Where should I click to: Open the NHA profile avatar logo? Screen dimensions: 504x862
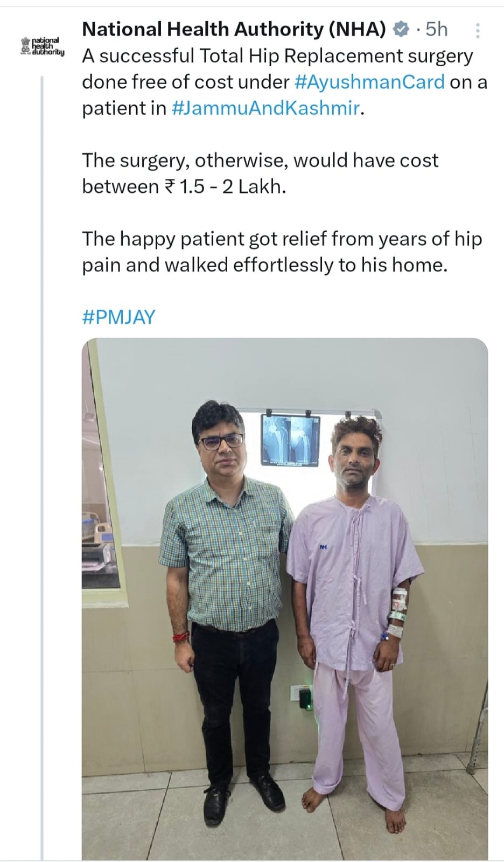point(42,47)
